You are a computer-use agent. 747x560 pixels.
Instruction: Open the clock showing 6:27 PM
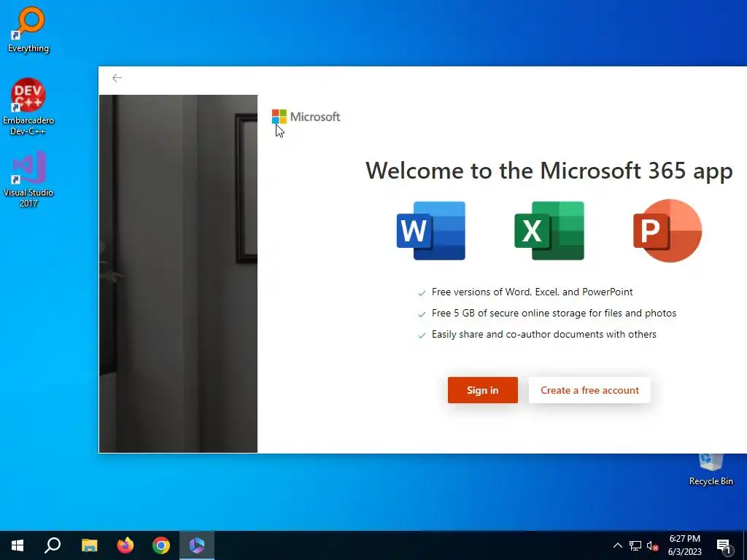click(684, 545)
